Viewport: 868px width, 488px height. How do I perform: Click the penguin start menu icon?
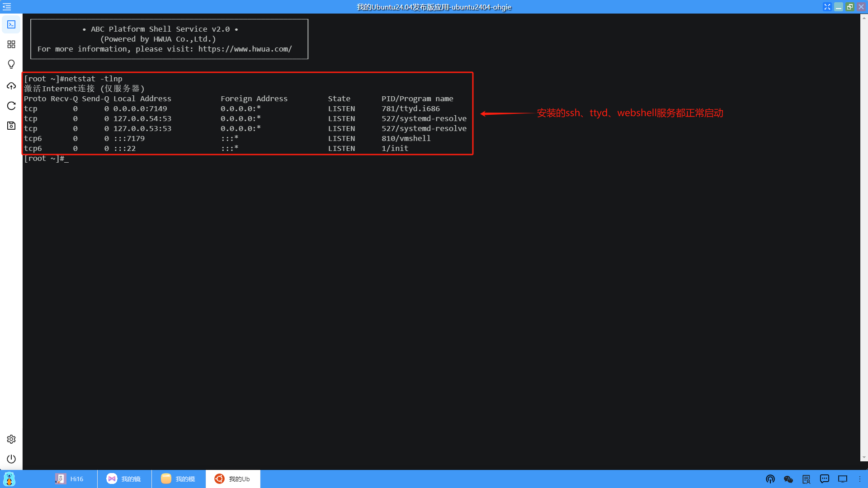(9, 479)
